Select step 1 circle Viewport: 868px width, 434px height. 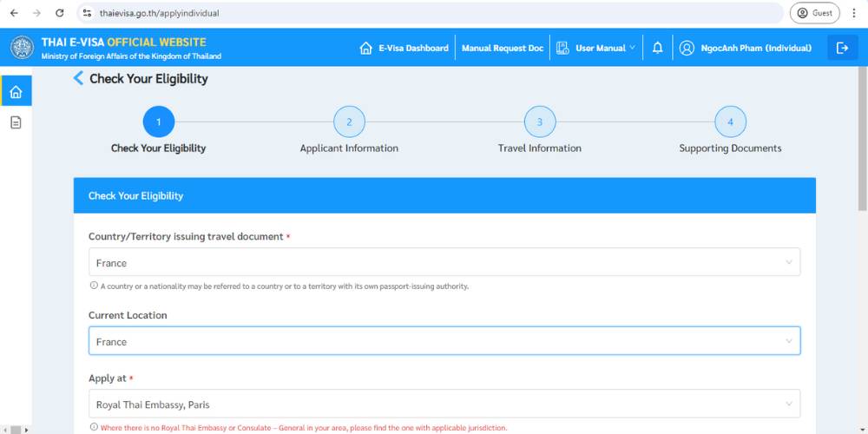[159, 122]
